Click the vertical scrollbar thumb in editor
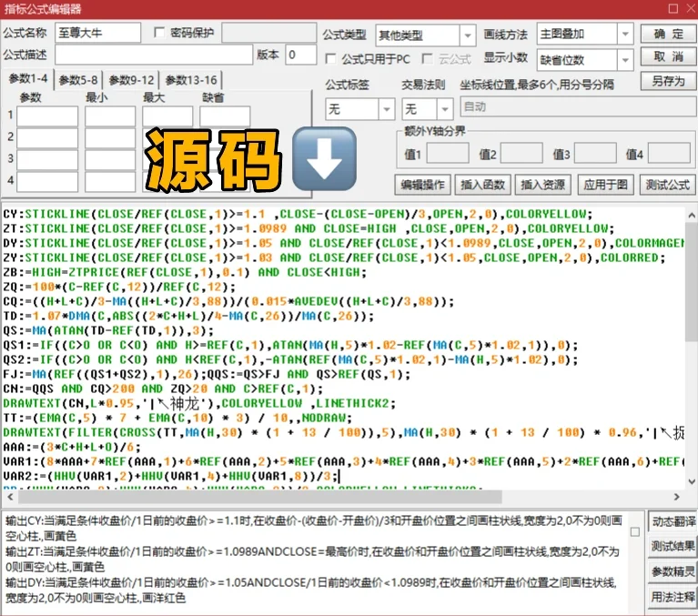 [692, 282]
